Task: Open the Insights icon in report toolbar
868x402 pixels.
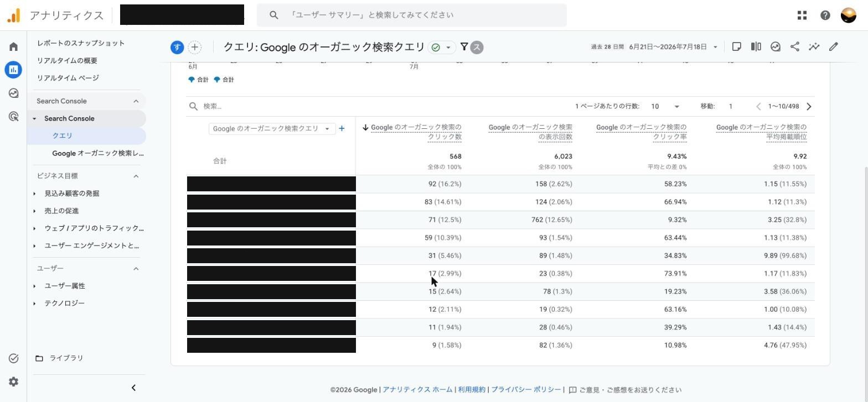Action: 776,47
